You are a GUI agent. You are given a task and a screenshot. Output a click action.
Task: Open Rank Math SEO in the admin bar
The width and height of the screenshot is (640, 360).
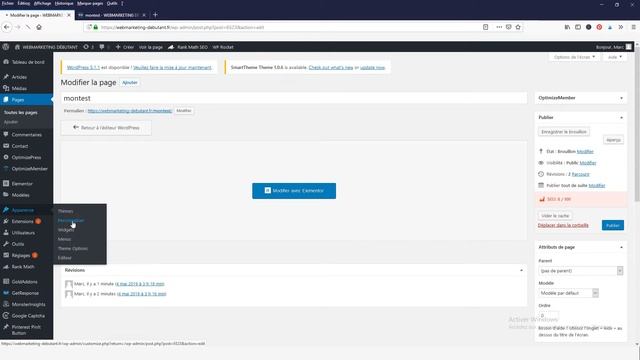coord(187,47)
